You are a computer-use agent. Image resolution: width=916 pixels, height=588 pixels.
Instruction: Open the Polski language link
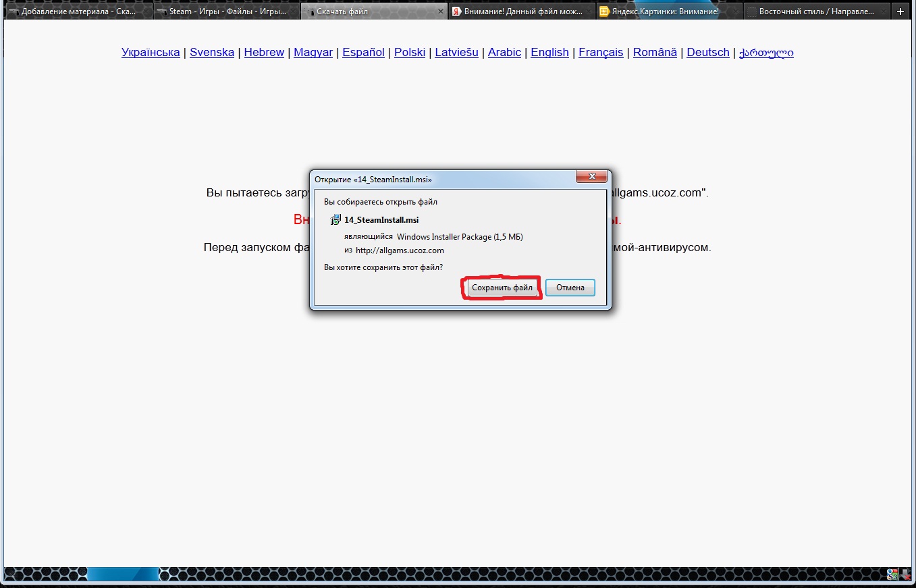pyautogui.click(x=410, y=52)
